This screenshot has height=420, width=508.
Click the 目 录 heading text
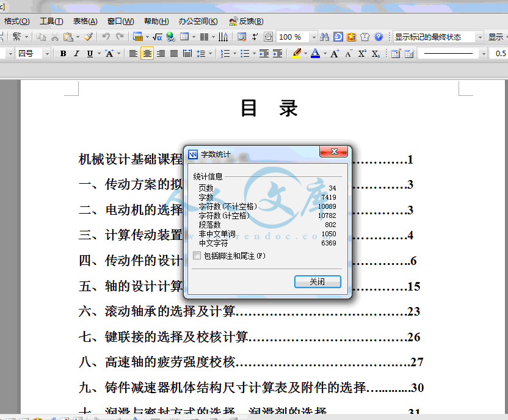pyautogui.click(x=269, y=108)
